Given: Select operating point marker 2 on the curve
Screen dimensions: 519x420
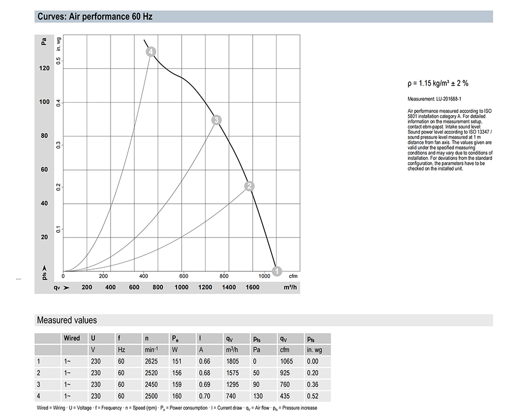Looking at the screenshot, I should (x=249, y=186).
